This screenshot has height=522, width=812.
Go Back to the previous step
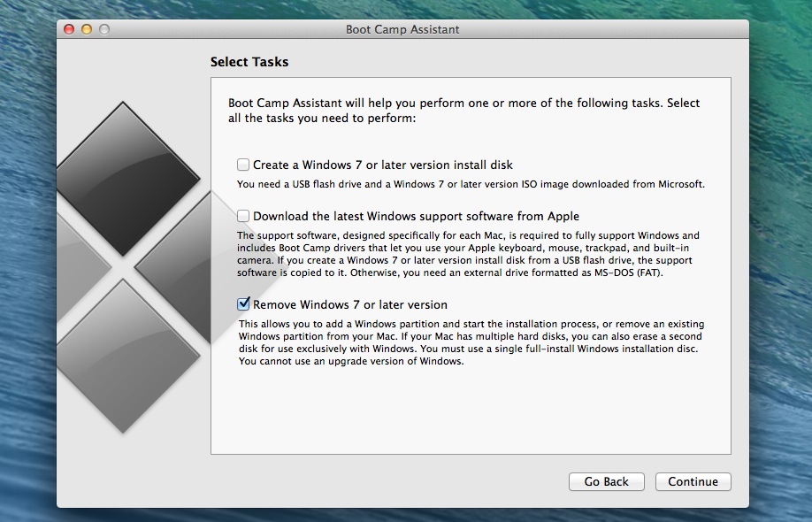[607, 481]
